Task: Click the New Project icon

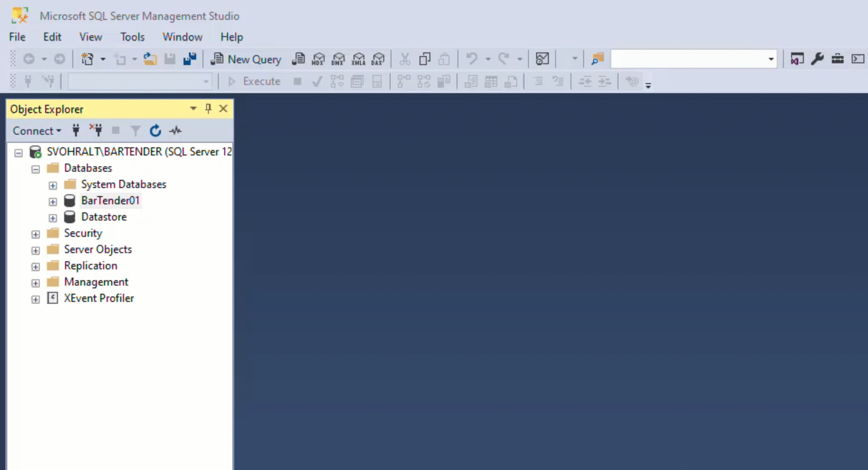Action: 87,59
